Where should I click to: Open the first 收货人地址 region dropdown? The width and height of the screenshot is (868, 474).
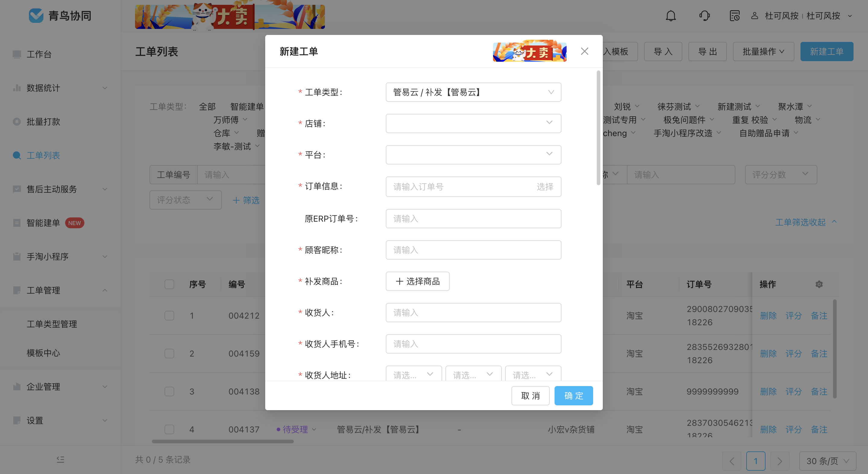click(x=414, y=374)
